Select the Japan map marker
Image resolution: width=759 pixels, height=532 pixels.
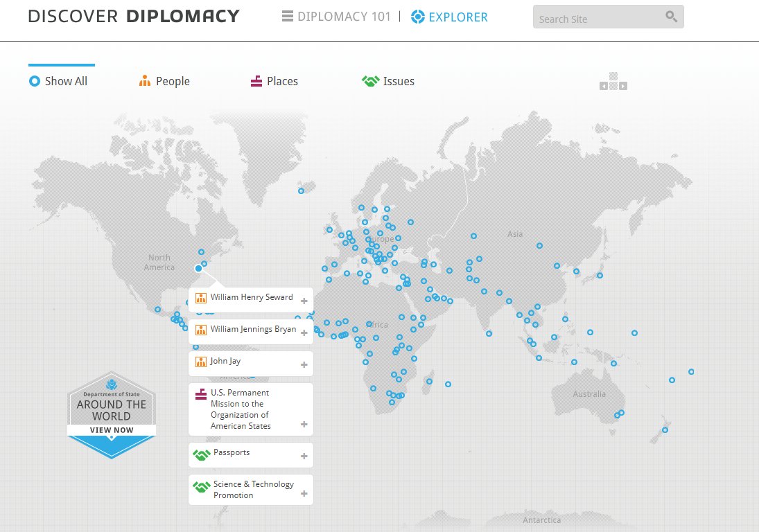(600, 276)
